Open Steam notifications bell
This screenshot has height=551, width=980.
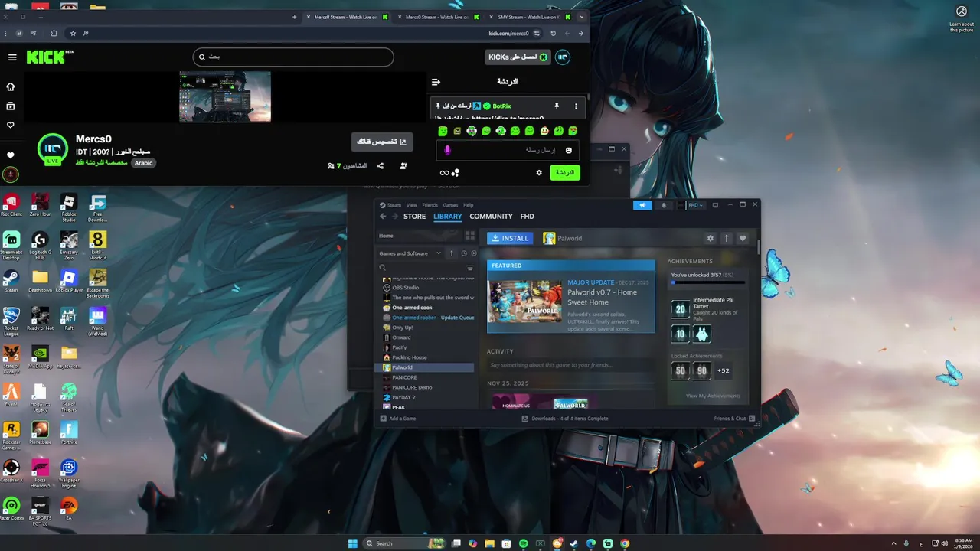(x=663, y=205)
